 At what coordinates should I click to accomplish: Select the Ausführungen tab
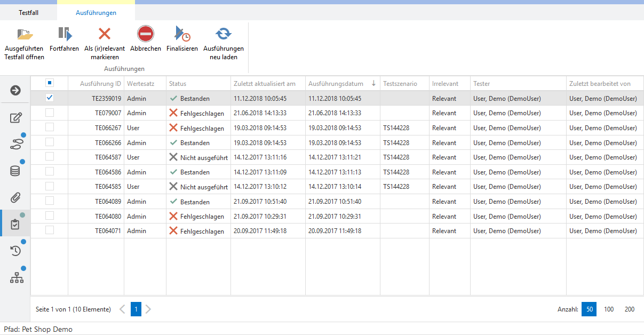[x=96, y=12]
